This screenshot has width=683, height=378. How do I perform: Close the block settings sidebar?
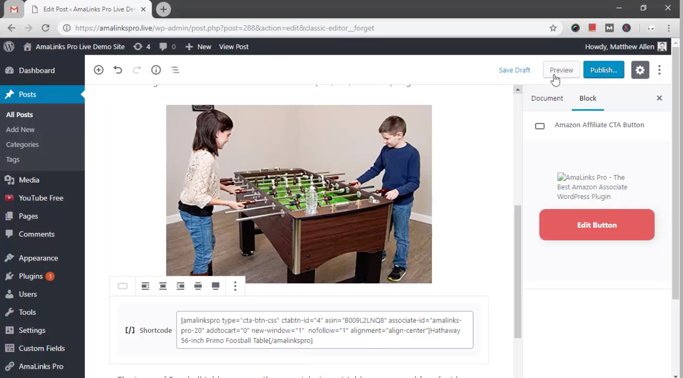click(x=659, y=98)
